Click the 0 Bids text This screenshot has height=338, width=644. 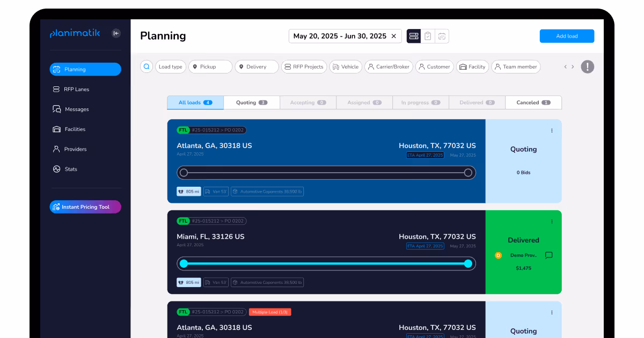click(523, 173)
